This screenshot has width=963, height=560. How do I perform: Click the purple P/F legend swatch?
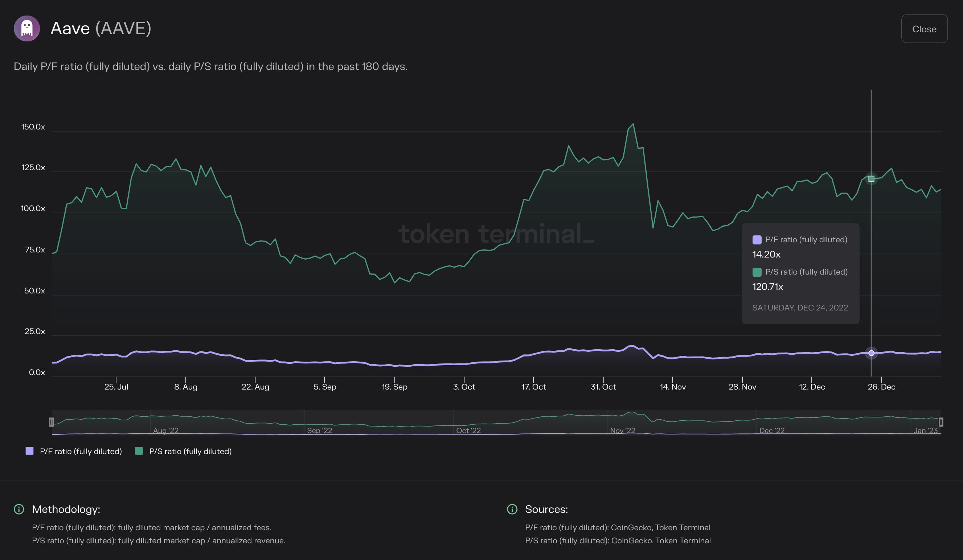pyautogui.click(x=29, y=451)
